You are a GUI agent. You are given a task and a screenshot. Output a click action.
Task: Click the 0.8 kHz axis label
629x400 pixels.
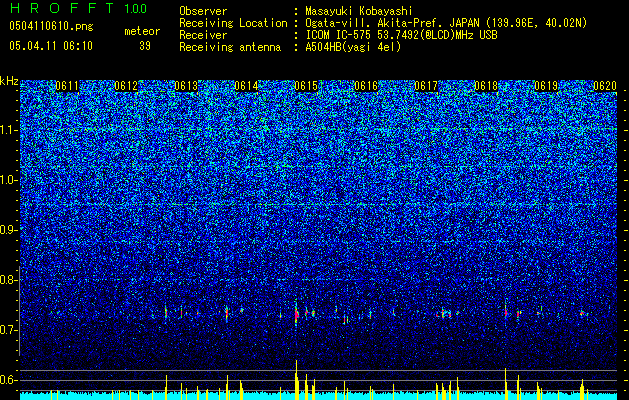pyautogui.click(x=9, y=280)
